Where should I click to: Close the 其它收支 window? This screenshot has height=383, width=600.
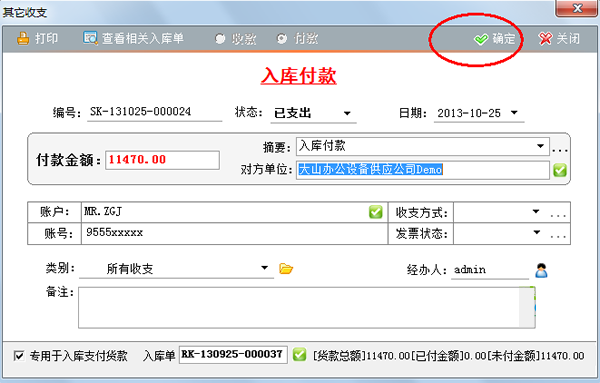(x=577, y=8)
